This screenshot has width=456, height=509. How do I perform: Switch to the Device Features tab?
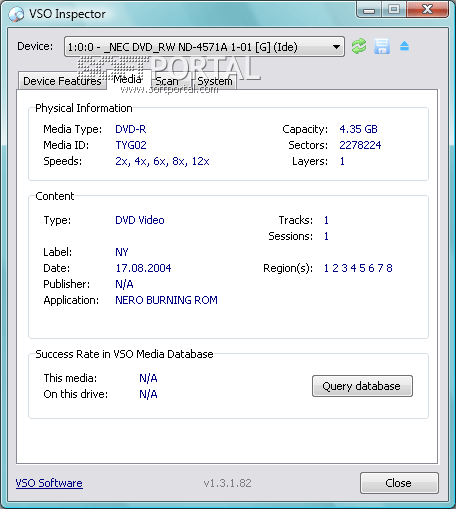[x=62, y=81]
